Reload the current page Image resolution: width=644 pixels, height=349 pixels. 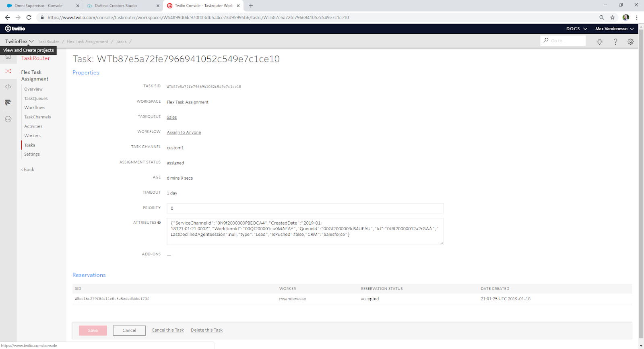click(x=29, y=17)
